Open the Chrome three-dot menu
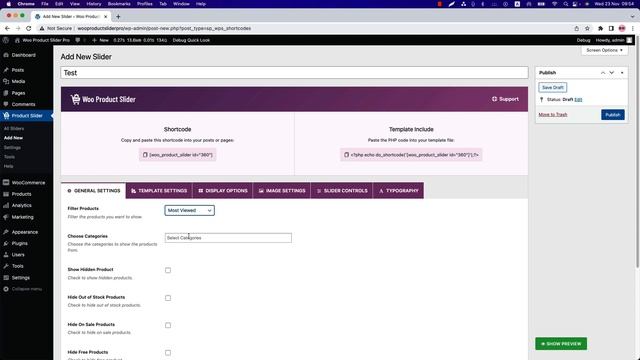The width and height of the screenshot is (640, 360). point(633,29)
